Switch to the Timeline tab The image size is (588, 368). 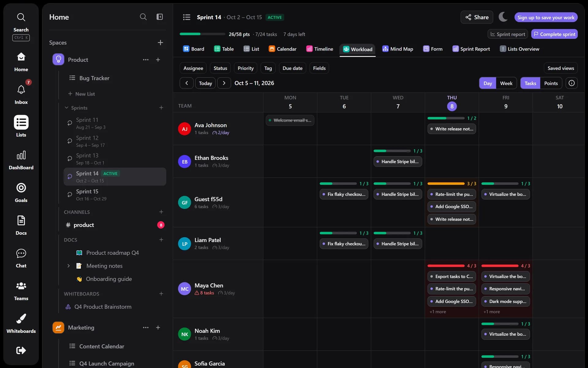click(x=319, y=49)
